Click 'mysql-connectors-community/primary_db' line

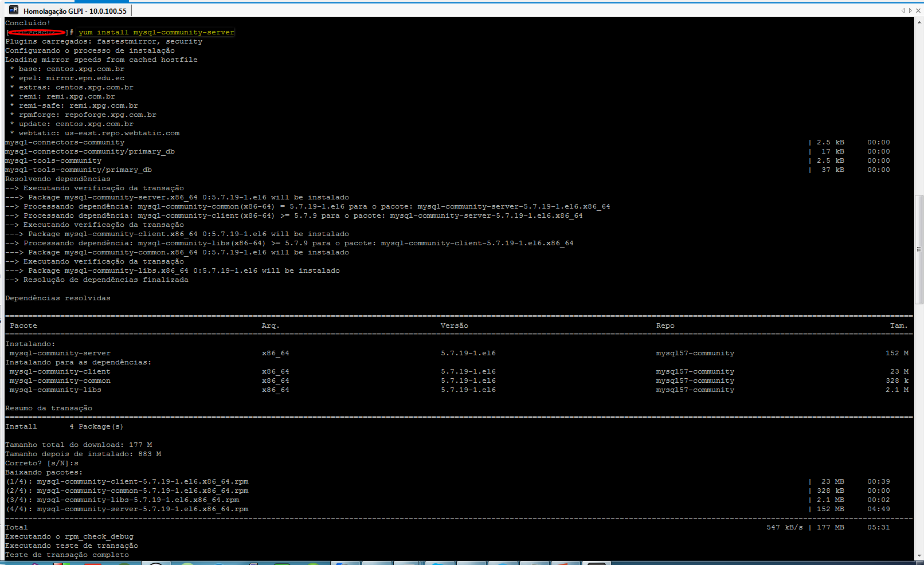(x=90, y=151)
